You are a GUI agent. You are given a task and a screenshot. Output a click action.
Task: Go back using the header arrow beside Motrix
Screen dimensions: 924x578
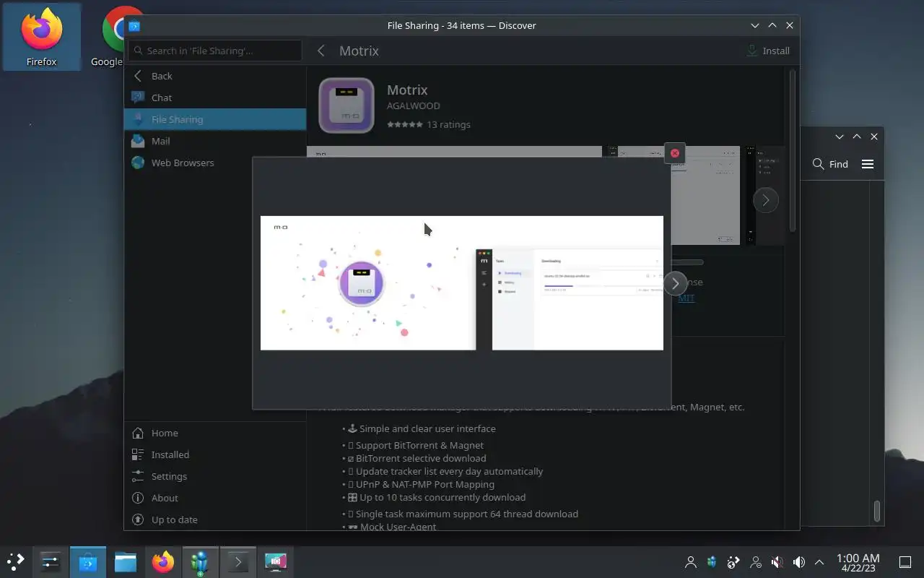click(321, 51)
